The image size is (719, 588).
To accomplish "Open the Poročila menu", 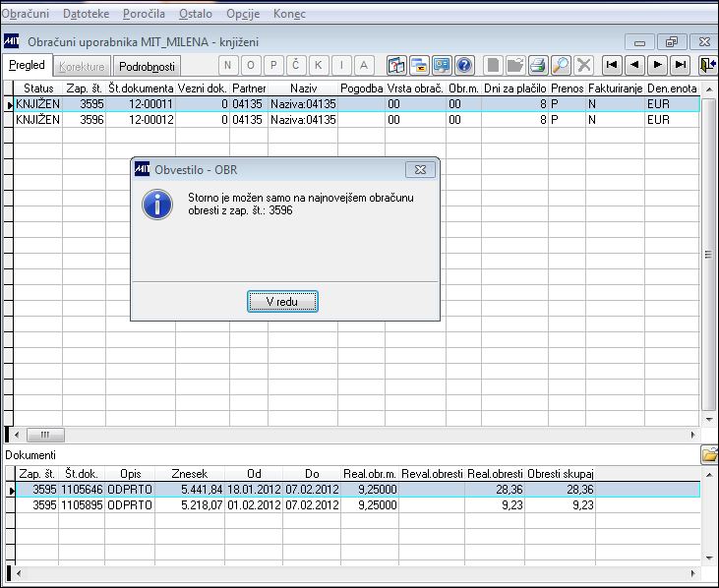I will (144, 14).
